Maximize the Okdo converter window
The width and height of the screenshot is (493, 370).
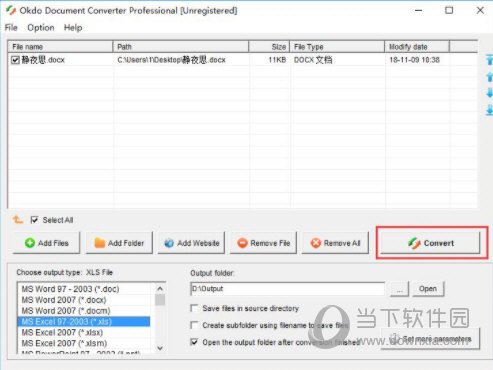pos(449,10)
